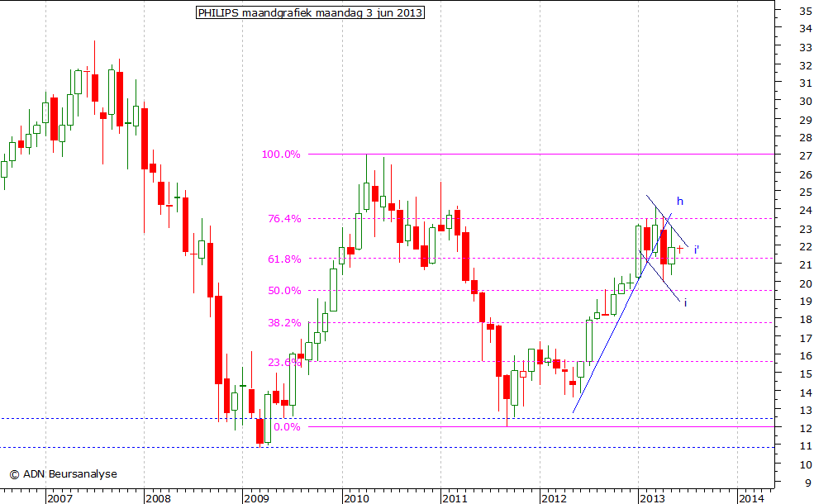Select the 0.0% Fibonacci level label
This screenshot has width=814, height=504.
(287, 426)
